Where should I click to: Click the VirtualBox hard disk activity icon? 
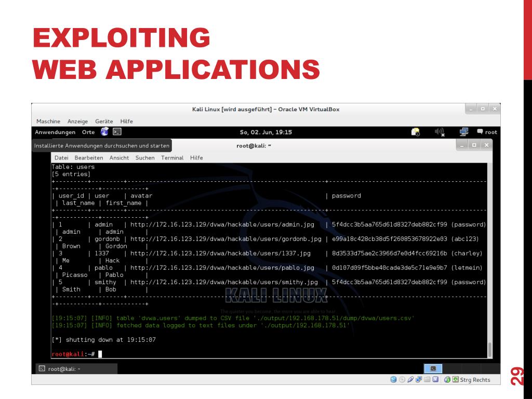tap(393, 379)
